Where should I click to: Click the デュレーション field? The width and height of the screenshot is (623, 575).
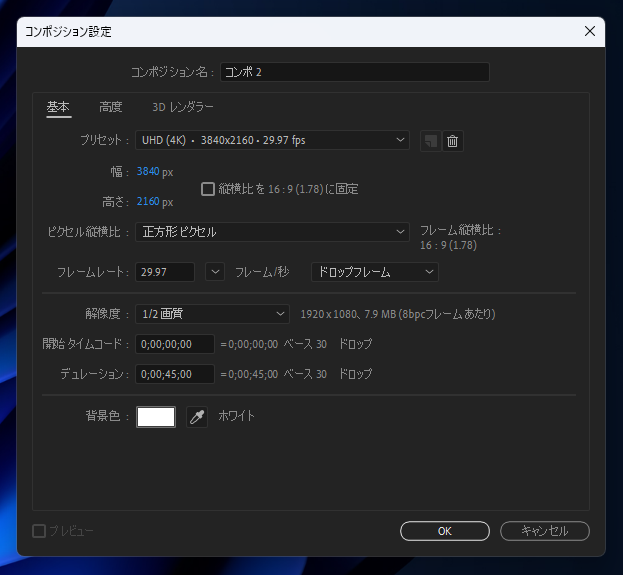[x=175, y=374]
